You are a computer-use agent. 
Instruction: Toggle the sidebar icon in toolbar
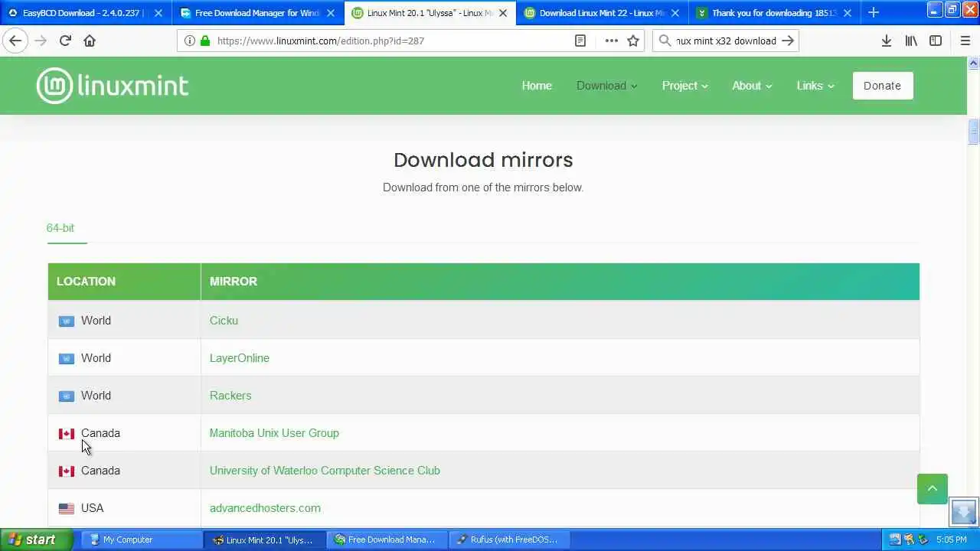click(x=936, y=41)
